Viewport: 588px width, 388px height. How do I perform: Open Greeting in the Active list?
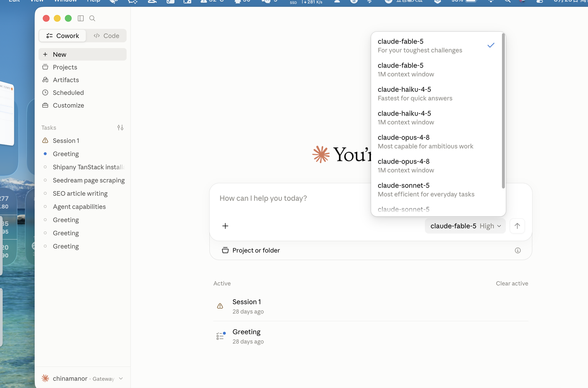pyautogui.click(x=371, y=336)
